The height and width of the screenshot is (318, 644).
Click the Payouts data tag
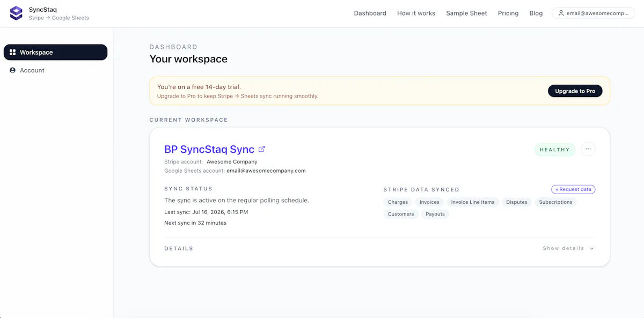click(x=435, y=214)
